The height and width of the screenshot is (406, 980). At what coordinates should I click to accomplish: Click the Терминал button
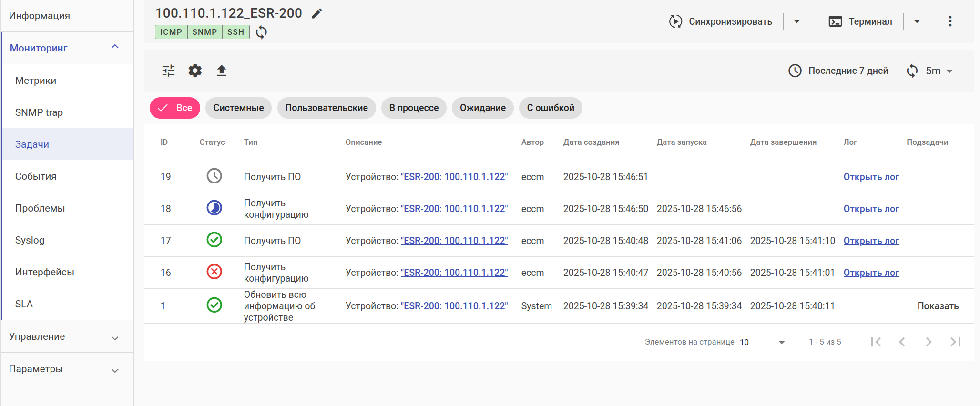pos(860,21)
